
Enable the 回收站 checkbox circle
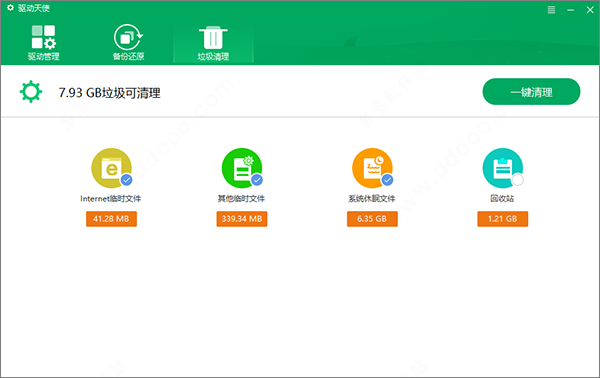pyautogui.click(x=518, y=179)
